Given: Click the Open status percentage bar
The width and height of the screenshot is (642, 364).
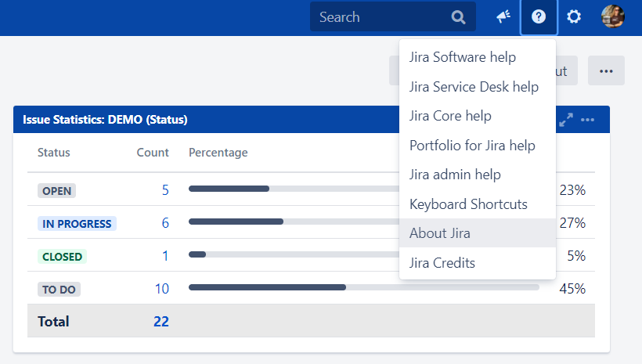Looking at the screenshot, I should [x=294, y=189].
